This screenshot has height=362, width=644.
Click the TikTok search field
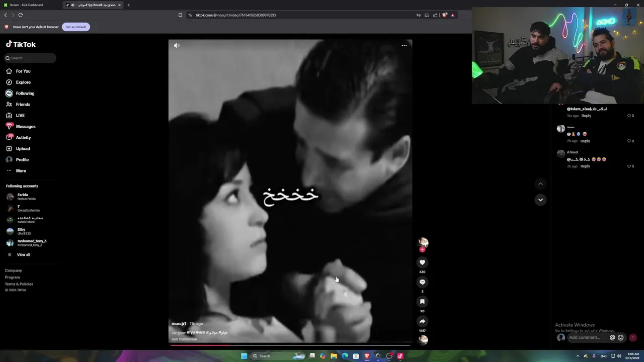30,58
